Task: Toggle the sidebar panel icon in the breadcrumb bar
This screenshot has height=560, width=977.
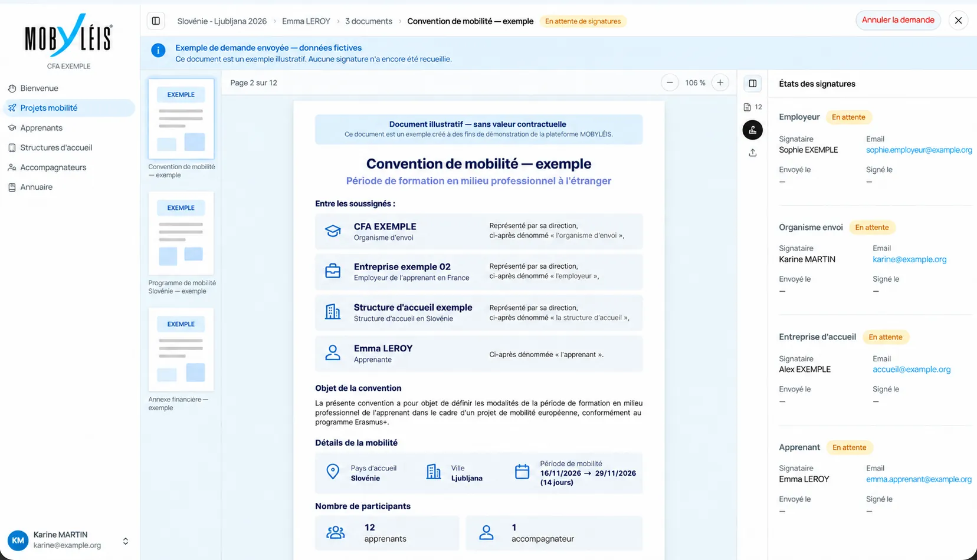Action: click(156, 21)
